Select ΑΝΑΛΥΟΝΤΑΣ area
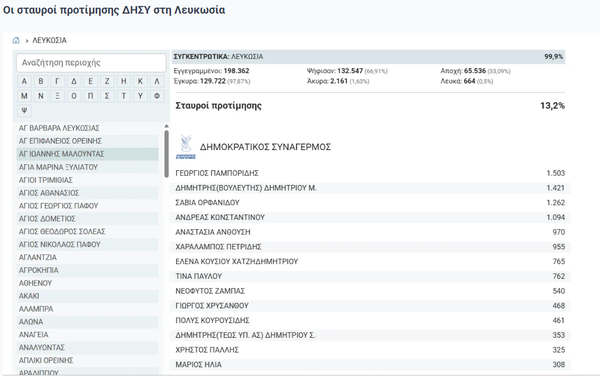This screenshot has height=376, width=600. tap(88, 347)
